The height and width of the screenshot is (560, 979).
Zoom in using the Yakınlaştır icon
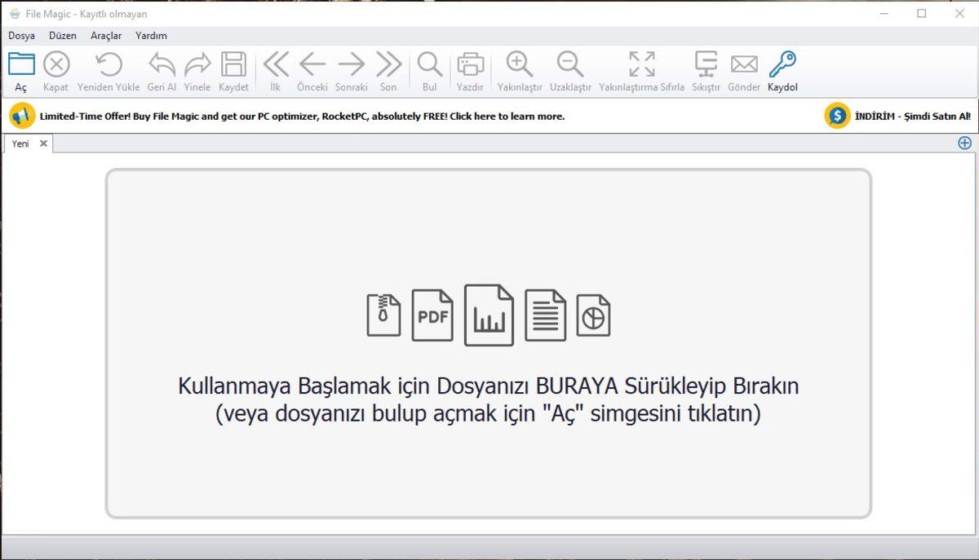[x=520, y=64]
